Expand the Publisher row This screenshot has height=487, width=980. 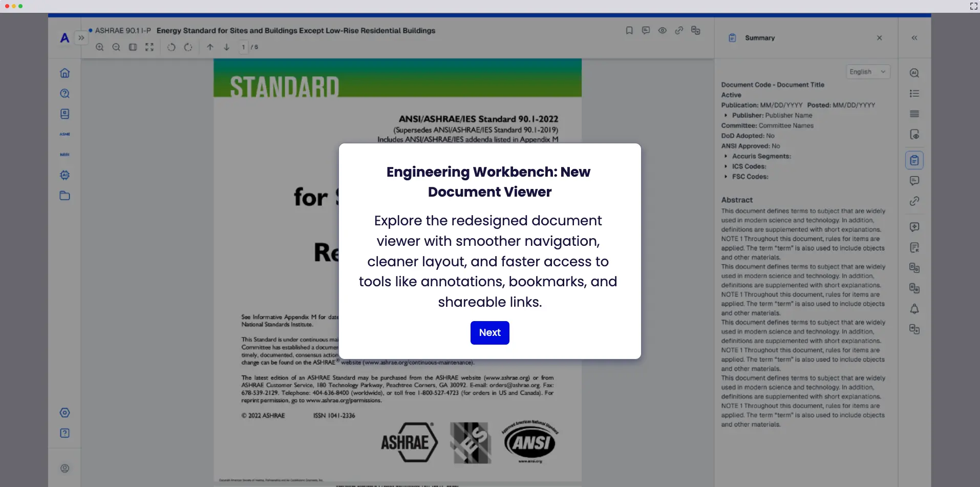click(726, 116)
